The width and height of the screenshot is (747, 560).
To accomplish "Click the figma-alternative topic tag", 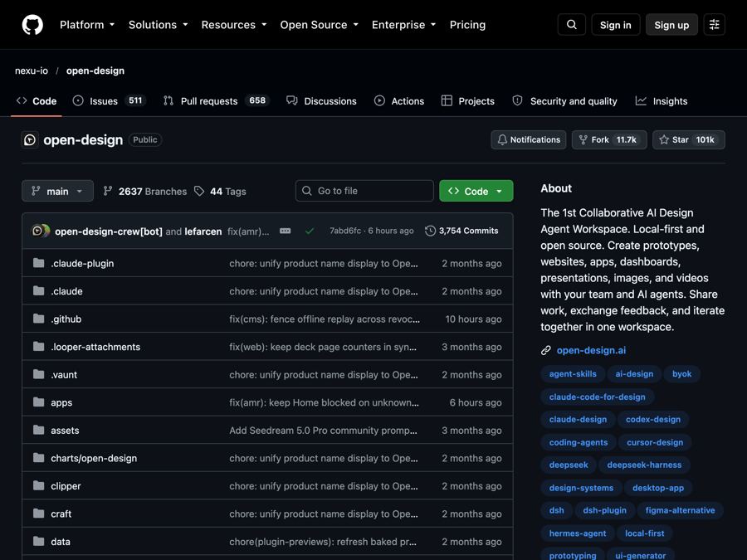I will point(681,510).
